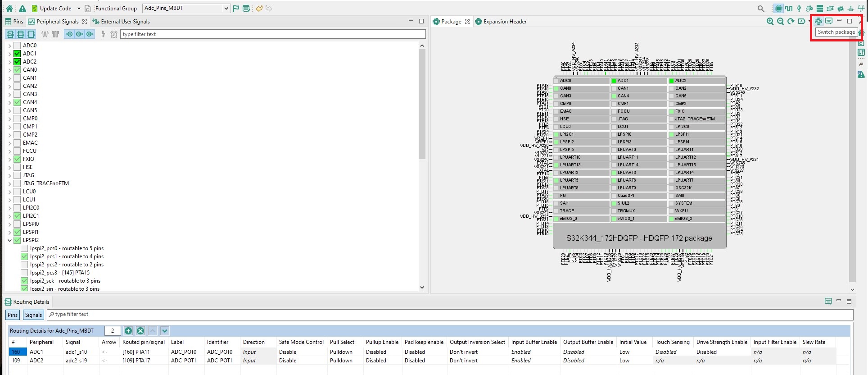This screenshot has height=375, width=868.
Task: Zoom out of the package view
Action: coord(781,21)
